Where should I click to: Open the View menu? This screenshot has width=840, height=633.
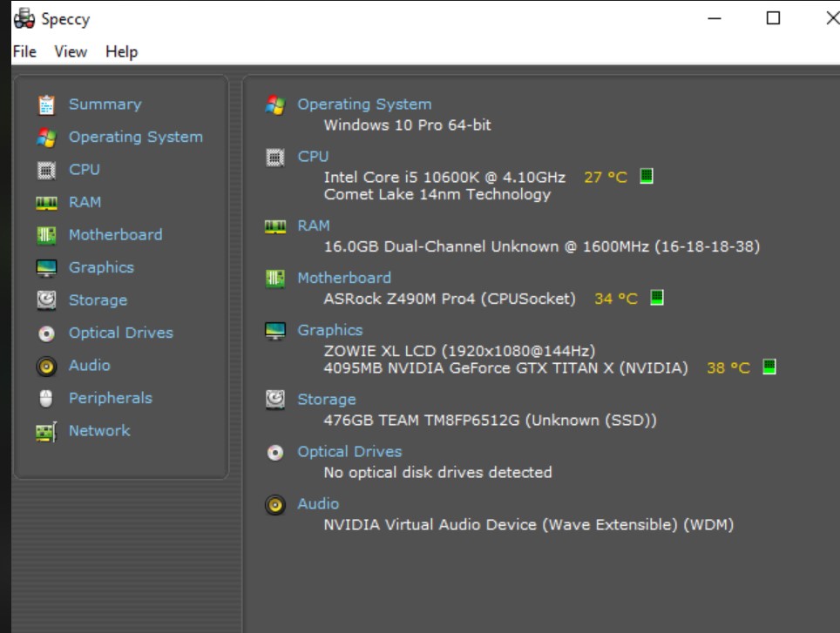point(71,51)
